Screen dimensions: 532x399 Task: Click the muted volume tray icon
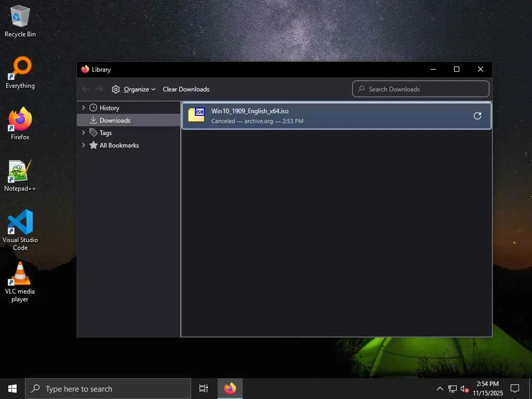[464, 389]
